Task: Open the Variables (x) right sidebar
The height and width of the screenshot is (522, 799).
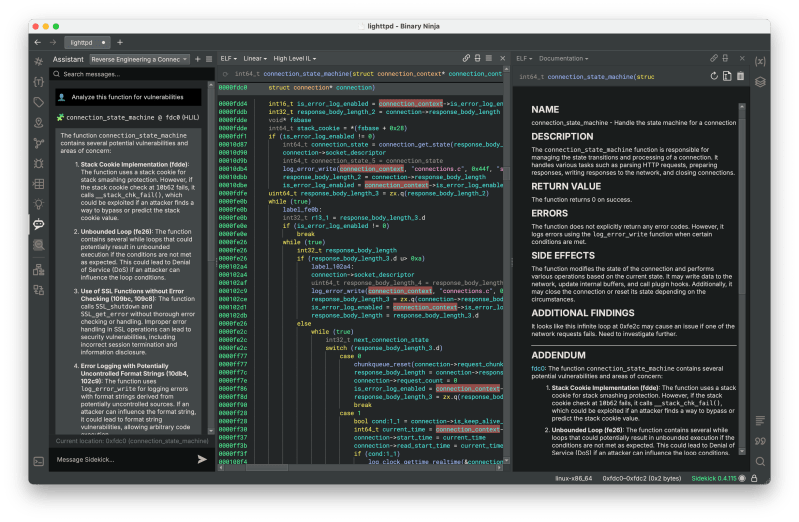Action: coord(760,62)
